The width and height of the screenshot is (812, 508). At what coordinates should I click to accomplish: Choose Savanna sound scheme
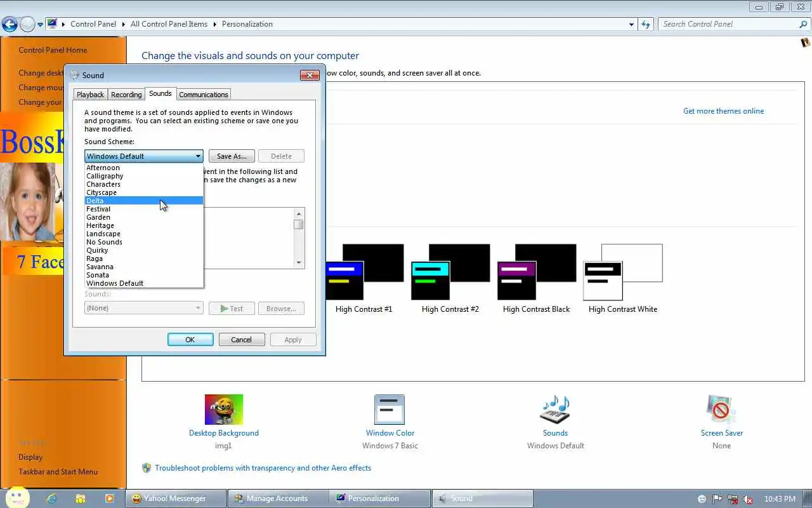[x=144, y=267]
